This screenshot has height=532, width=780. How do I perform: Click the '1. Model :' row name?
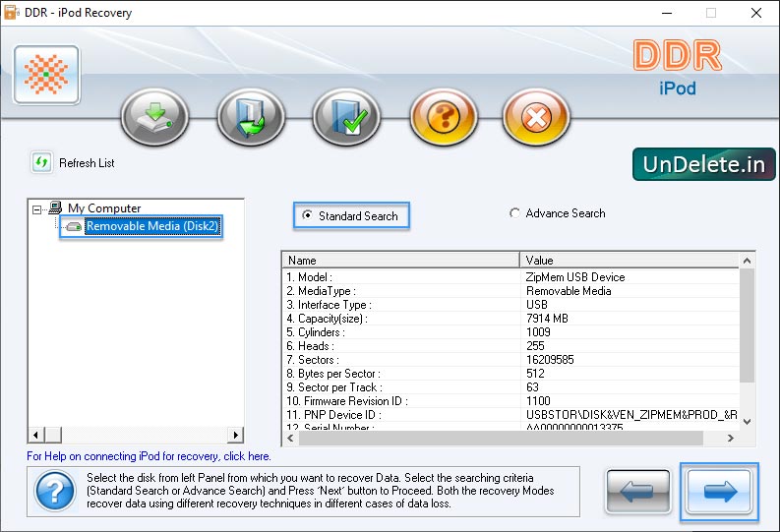point(309,277)
